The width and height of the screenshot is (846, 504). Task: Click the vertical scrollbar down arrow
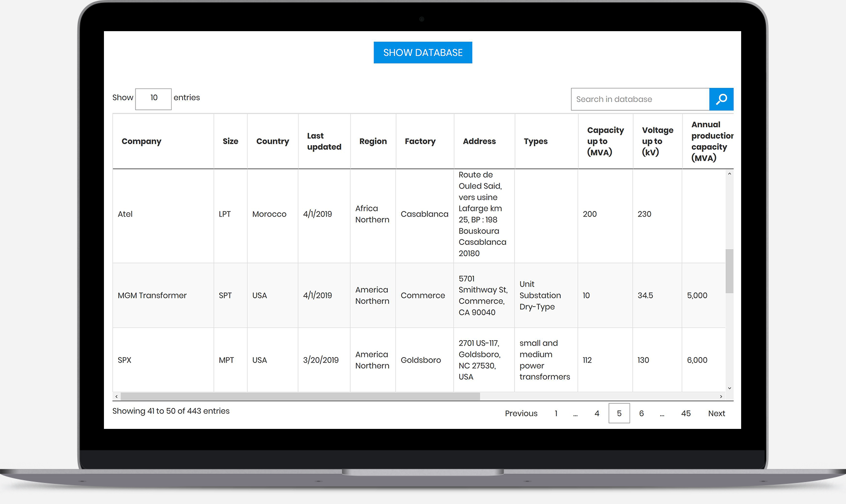pos(729,388)
